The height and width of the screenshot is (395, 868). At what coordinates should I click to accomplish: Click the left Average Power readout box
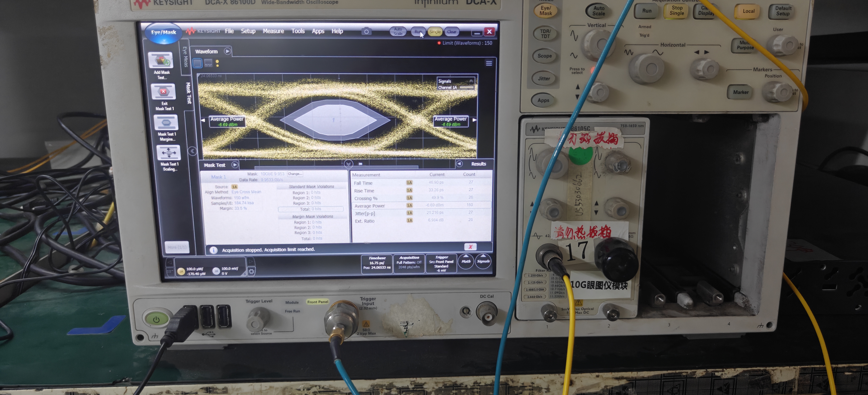(227, 122)
